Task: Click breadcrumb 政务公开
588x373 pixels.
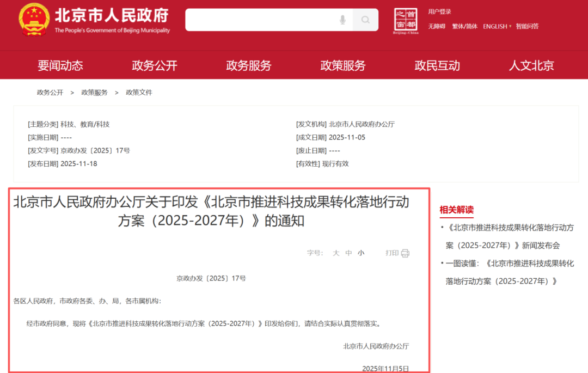Action: (50, 93)
